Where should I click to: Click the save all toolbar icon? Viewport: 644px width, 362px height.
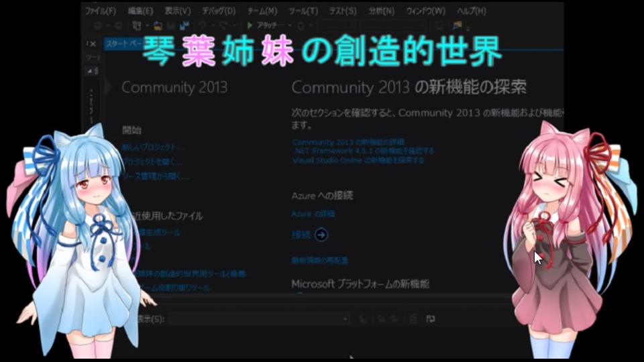pos(184,26)
